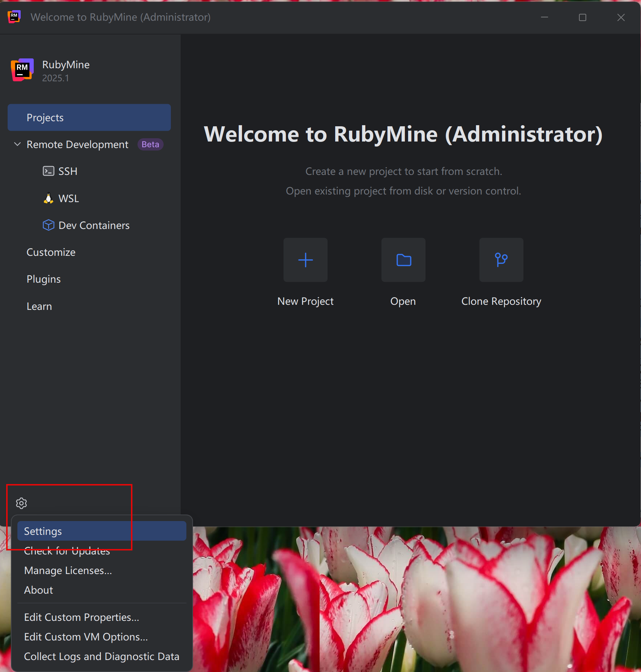Click the settings gear icon
This screenshot has height=672, width=641.
[x=21, y=503]
